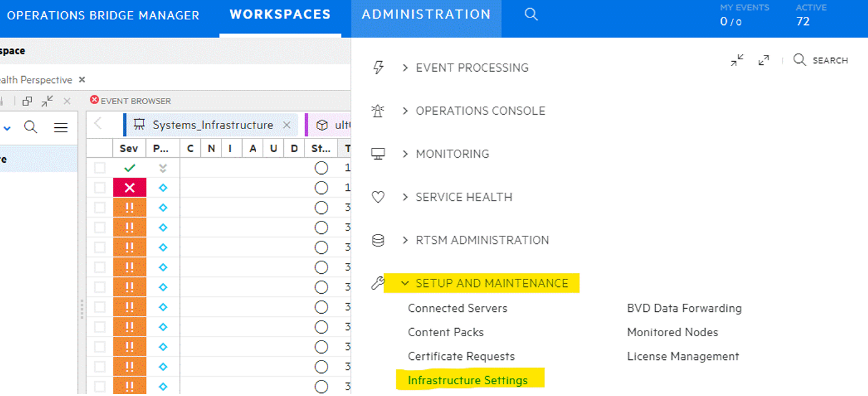Screen dimensions: 868x396
Task: Open the blue chevron dropdown in left panel
Action: tap(7, 128)
